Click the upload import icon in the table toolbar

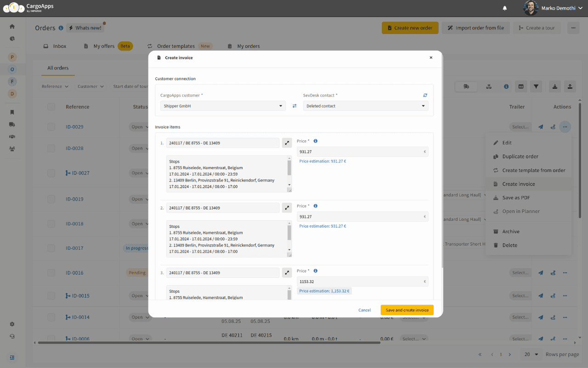tap(571, 86)
